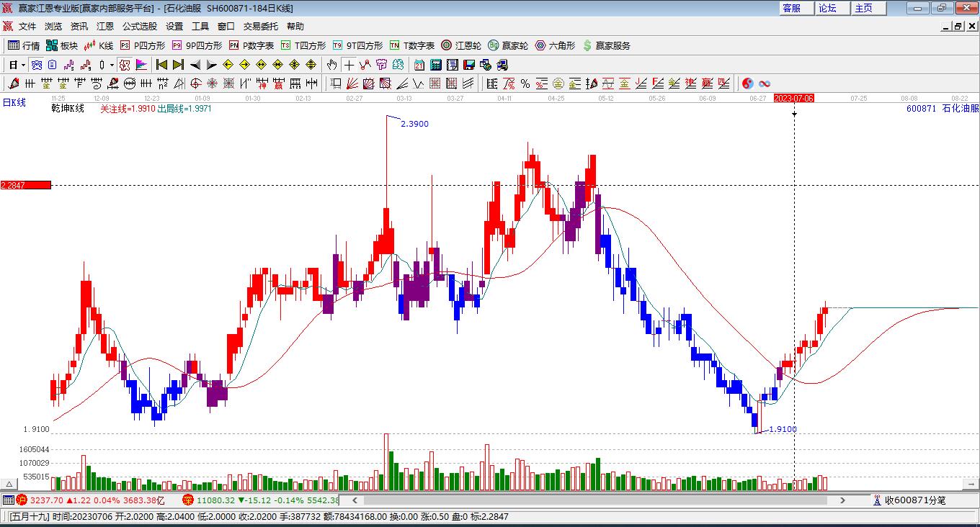The image size is (980, 527).
Task: Jump to last bar with skip-forward icon
Action: (179, 65)
